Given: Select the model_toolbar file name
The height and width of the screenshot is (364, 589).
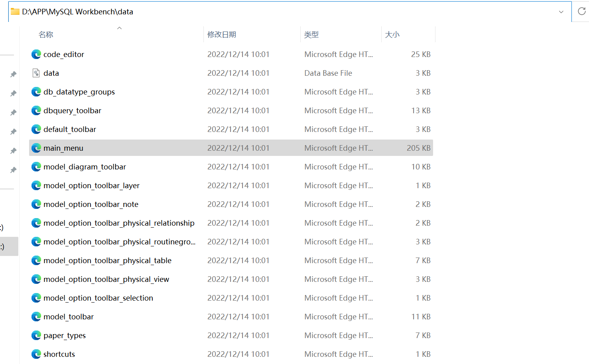Looking at the screenshot, I should click(x=69, y=317).
